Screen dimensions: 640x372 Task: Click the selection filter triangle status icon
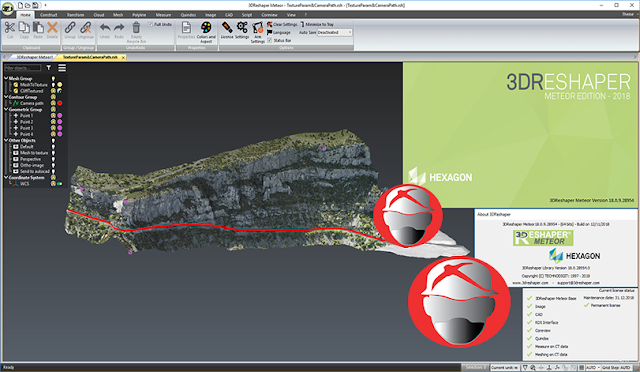pyautogui.click(x=525, y=368)
